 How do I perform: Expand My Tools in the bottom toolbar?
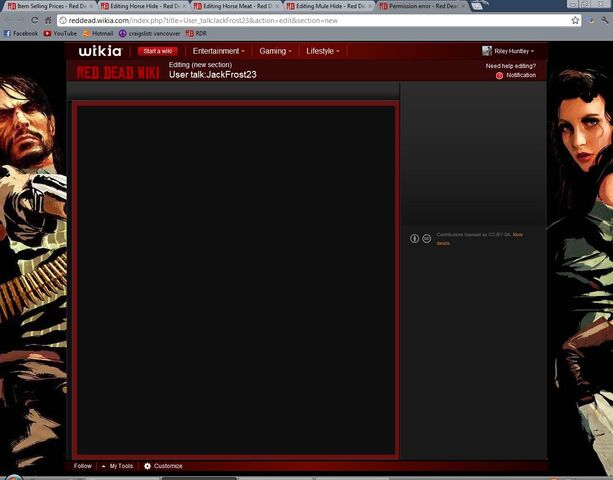[117, 466]
